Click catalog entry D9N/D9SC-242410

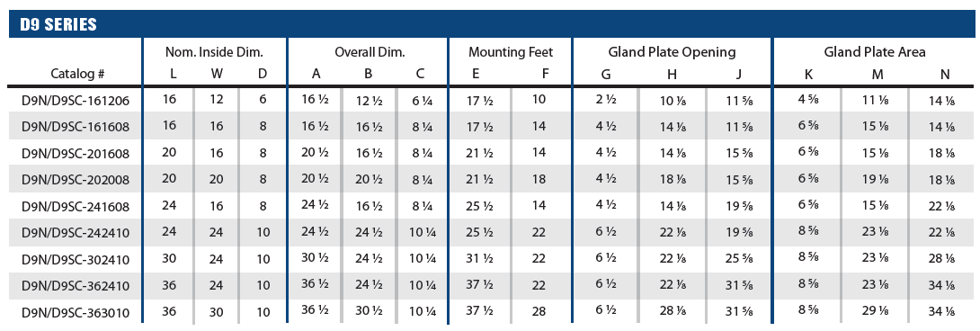76,233
